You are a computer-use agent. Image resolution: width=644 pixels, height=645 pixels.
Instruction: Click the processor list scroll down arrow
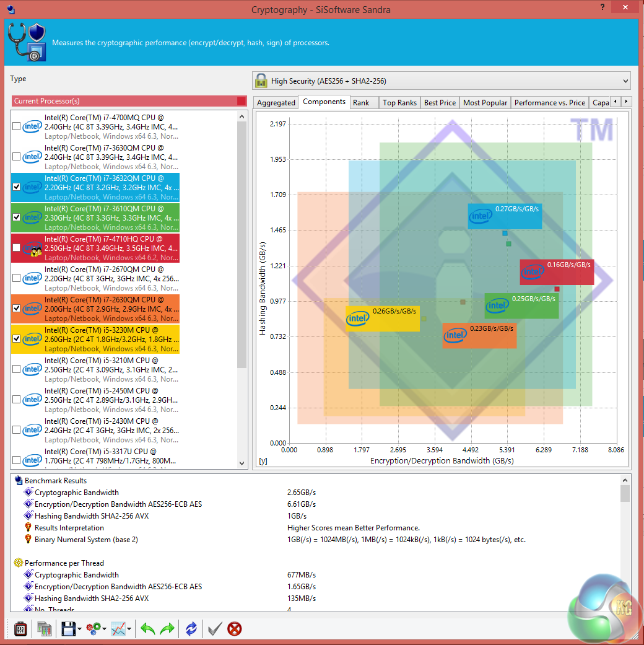coord(241,463)
